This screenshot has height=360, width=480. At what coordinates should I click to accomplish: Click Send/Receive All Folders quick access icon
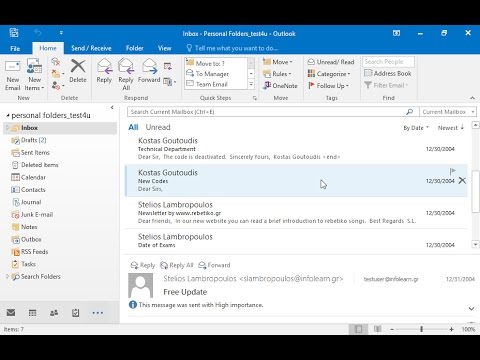click(14, 33)
